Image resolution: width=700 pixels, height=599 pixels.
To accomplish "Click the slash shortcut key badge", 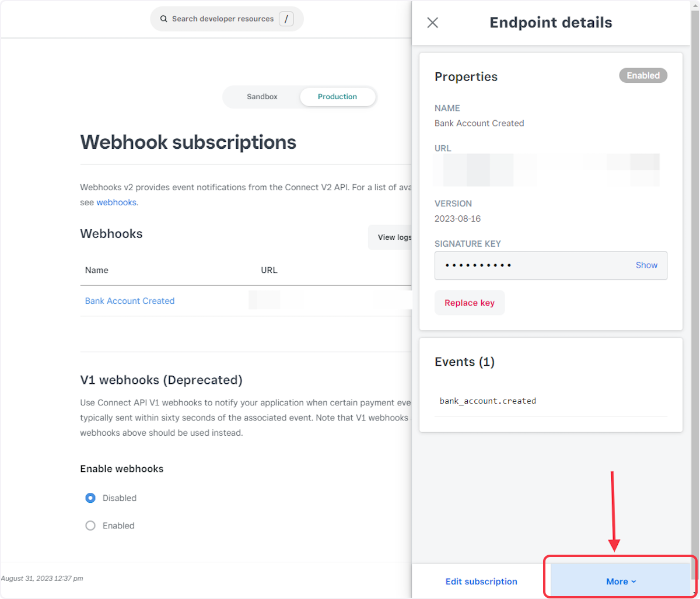I will (x=286, y=19).
